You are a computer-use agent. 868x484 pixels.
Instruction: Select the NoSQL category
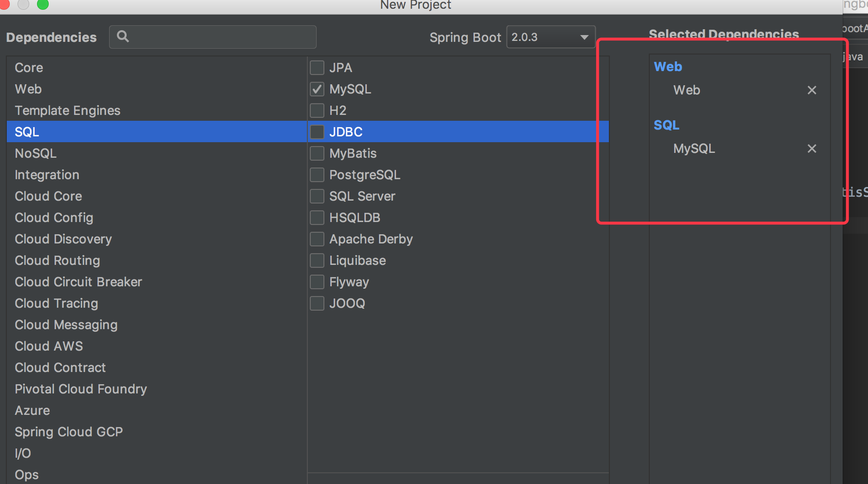36,153
